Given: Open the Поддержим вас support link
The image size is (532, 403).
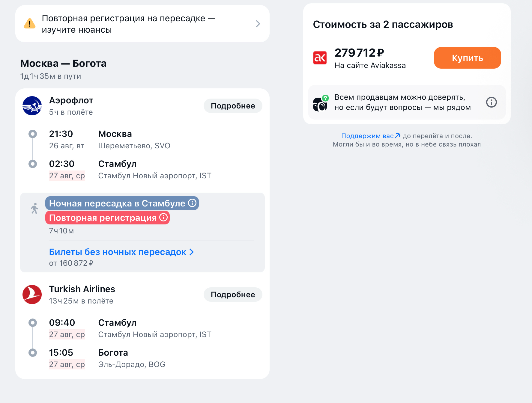Looking at the screenshot, I should click(370, 136).
